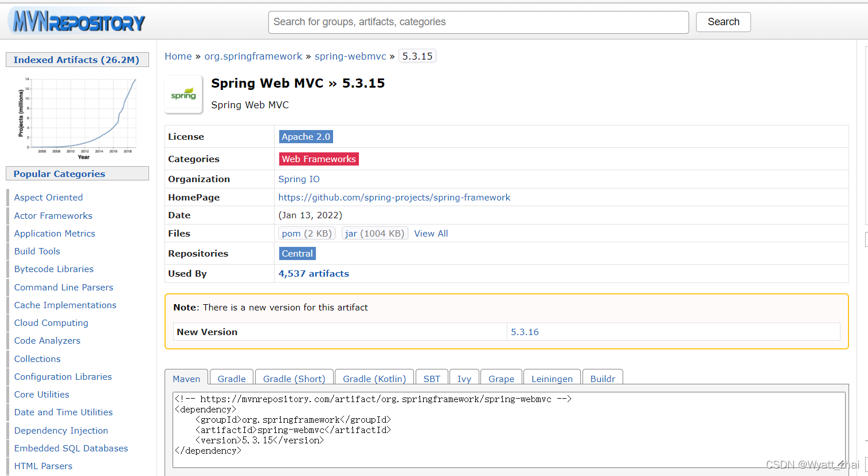Click the MVNRepository logo
The width and height of the screenshot is (868, 476).
(77, 22)
